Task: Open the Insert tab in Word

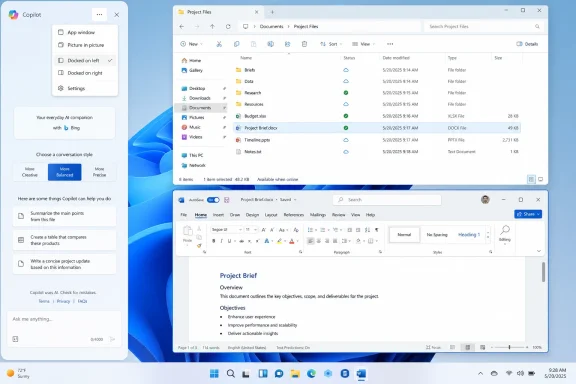Action: pyautogui.click(x=218, y=215)
